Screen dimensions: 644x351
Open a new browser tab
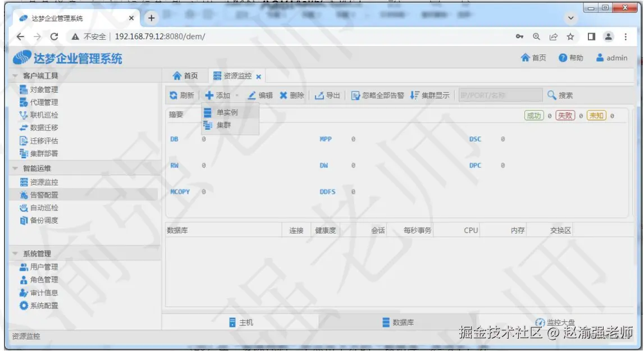[151, 18]
